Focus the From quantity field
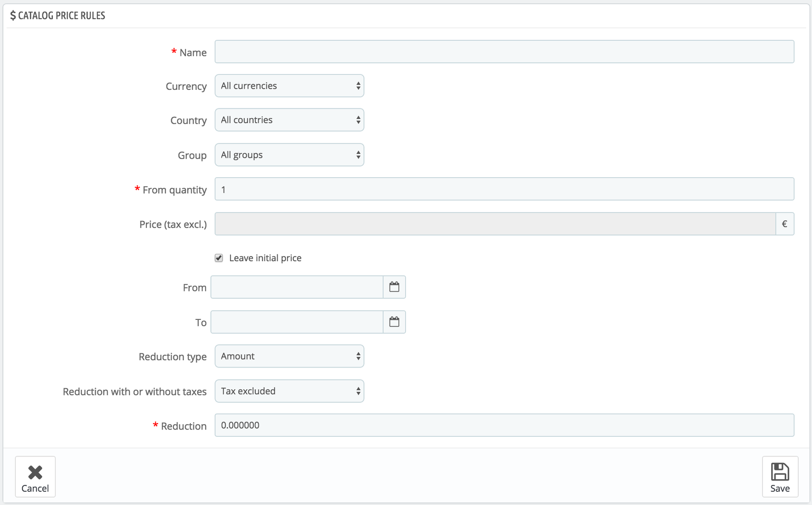Screen dimensions: 812x505 click(504, 189)
